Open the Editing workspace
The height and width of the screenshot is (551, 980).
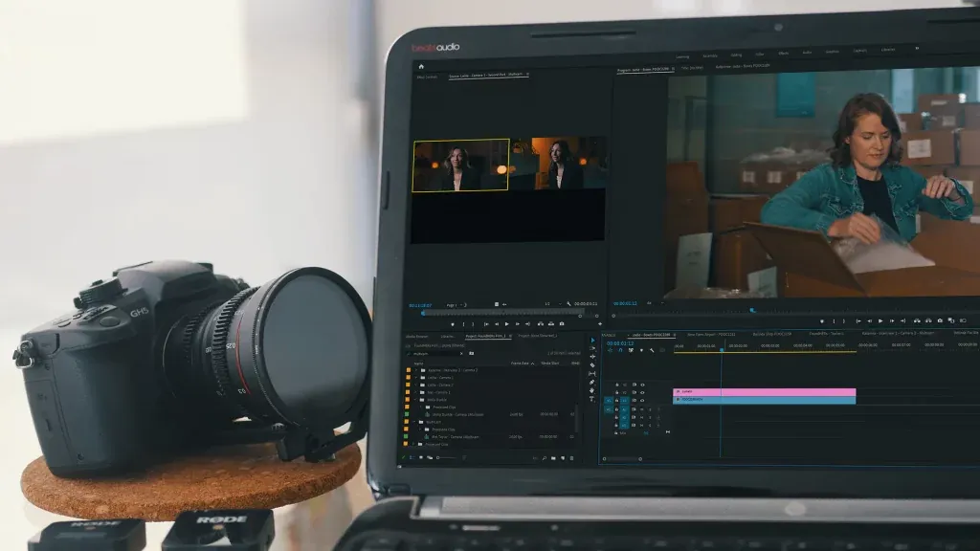(x=736, y=55)
